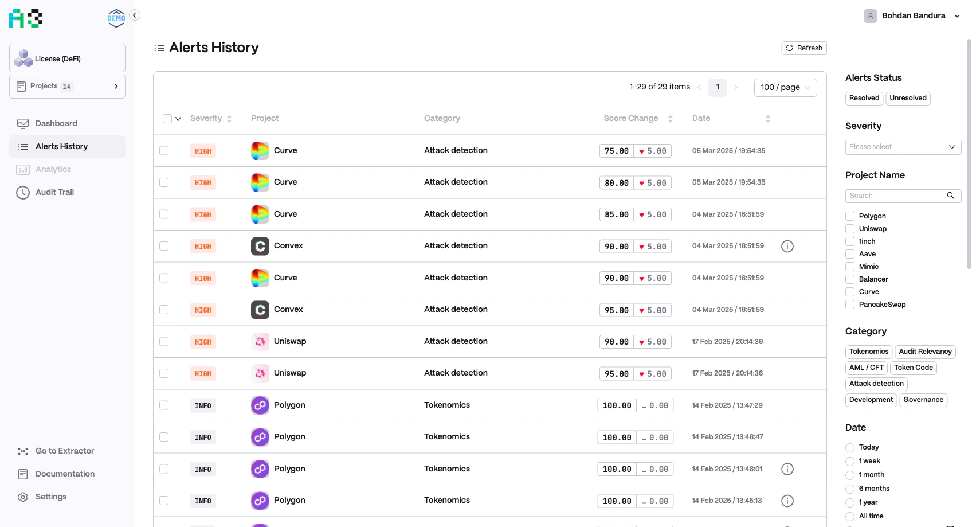This screenshot has height=527, width=980.
Task: Select the 1 month date filter
Action: click(850, 475)
